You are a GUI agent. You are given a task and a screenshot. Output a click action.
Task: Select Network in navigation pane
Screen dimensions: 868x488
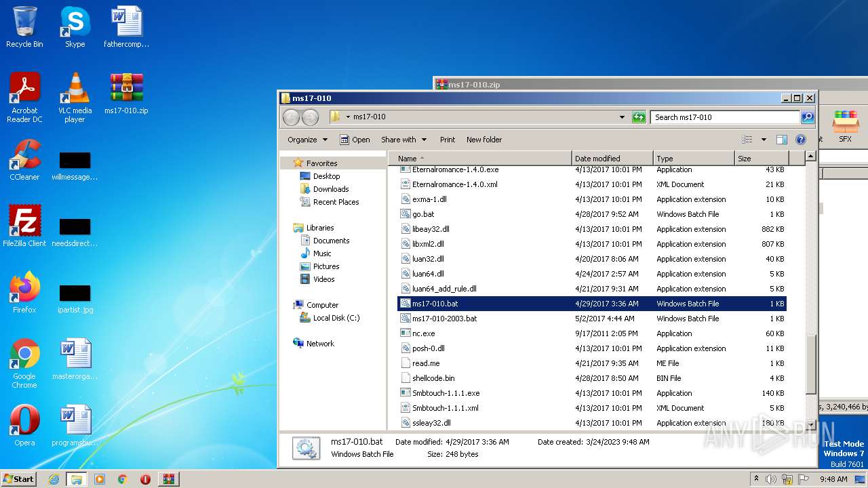(320, 344)
